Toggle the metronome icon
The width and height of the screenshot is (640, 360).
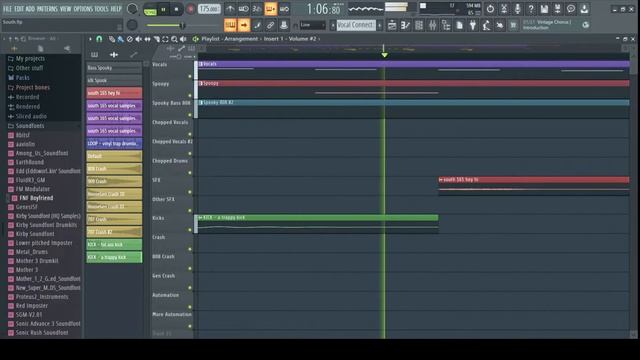[230, 9]
